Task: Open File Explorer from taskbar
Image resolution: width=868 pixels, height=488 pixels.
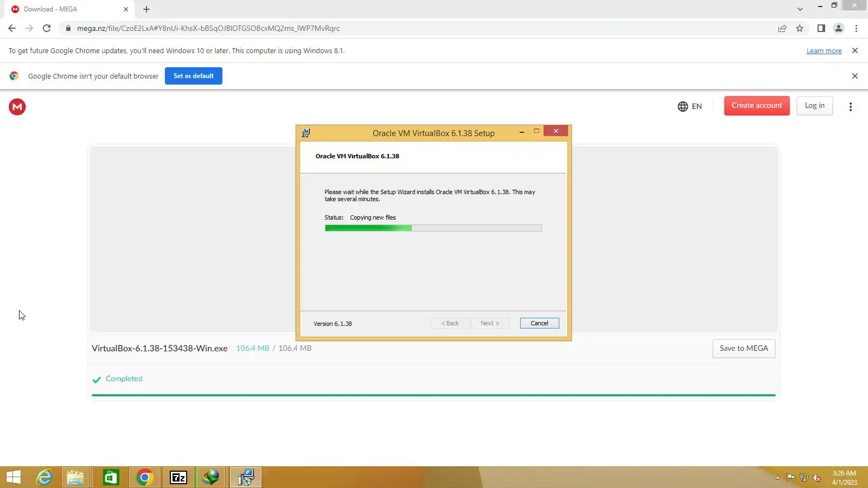Action: coord(75,477)
